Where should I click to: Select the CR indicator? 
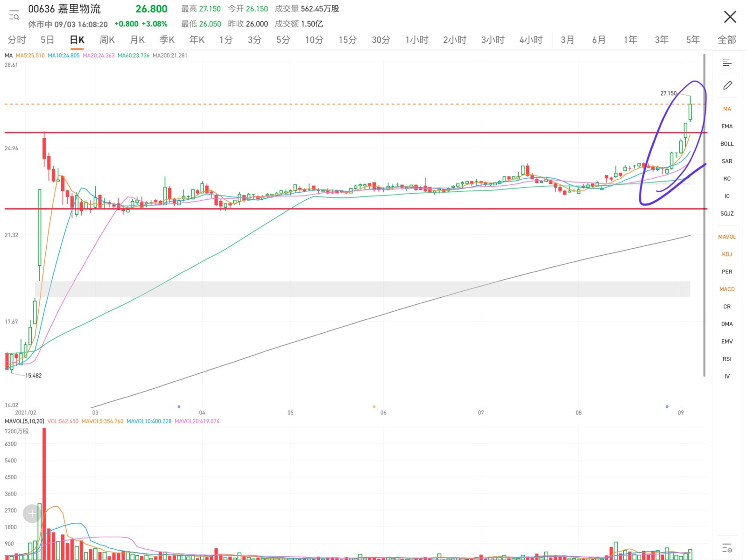pos(727,307)
